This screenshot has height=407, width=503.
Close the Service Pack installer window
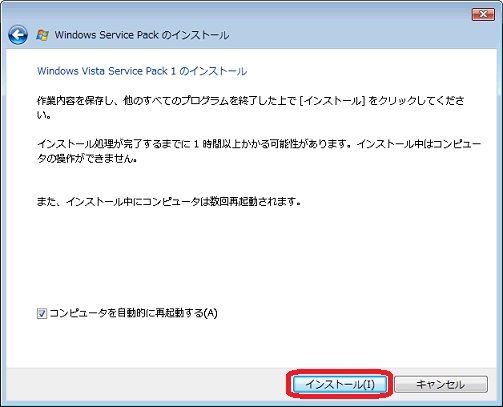(x=483, y=14)
